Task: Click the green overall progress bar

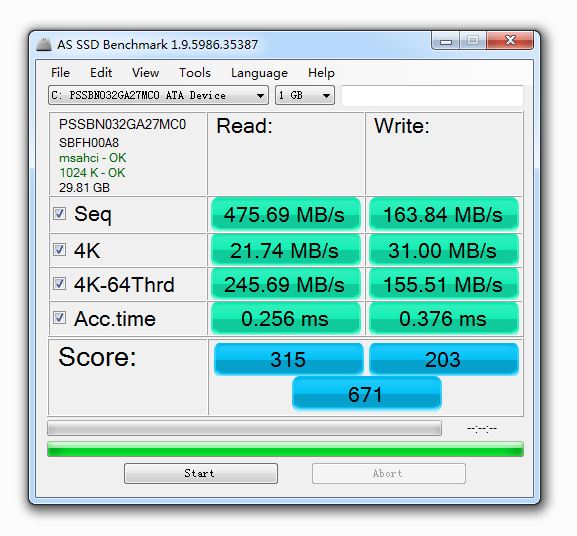Action: pyautogui.click(x=285, y=449)
